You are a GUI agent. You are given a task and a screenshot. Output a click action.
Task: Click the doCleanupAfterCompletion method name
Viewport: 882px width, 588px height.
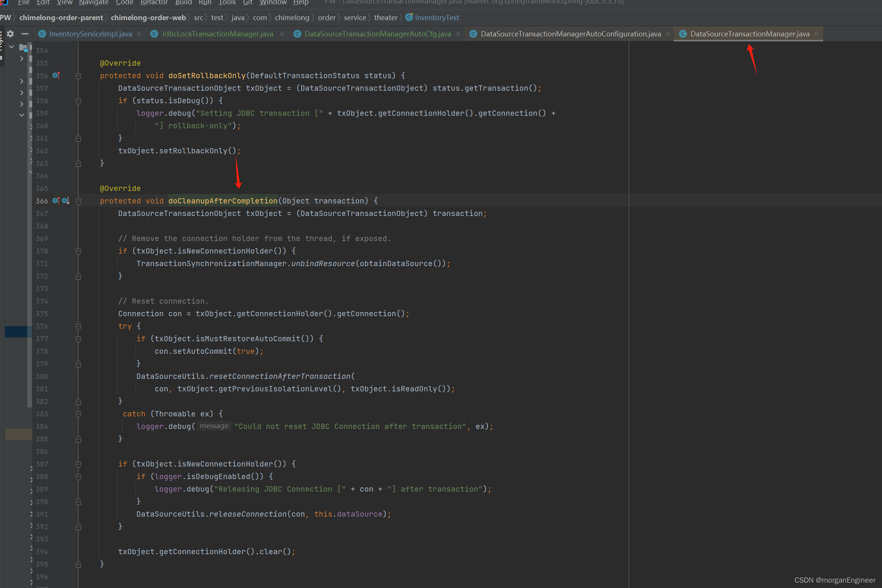(223, 201)
